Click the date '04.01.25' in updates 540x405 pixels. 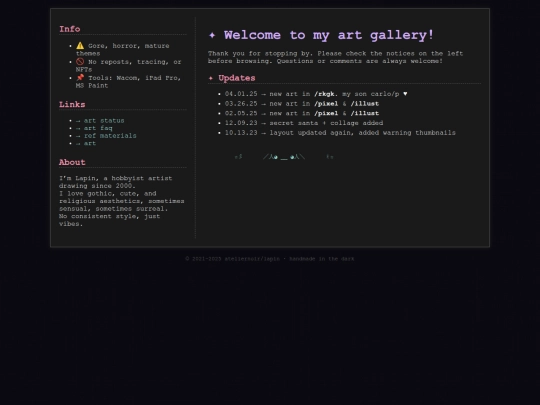(x=241, y=94)
